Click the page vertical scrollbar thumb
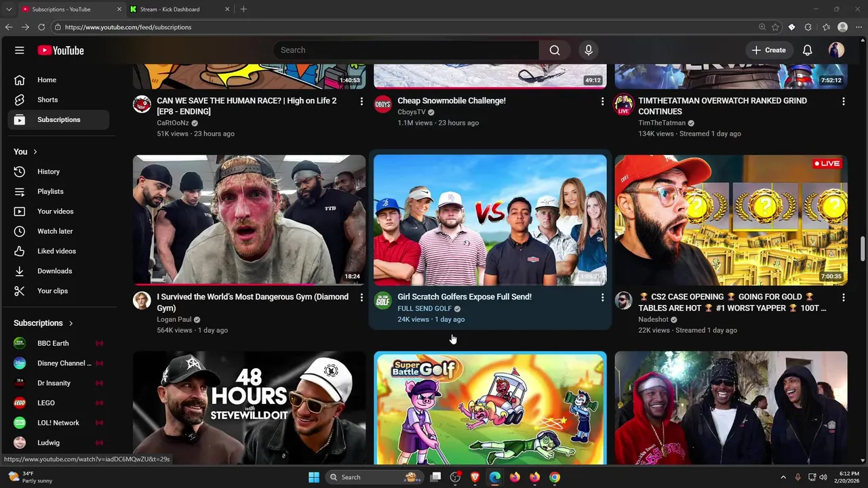 [x=863, y=248]
